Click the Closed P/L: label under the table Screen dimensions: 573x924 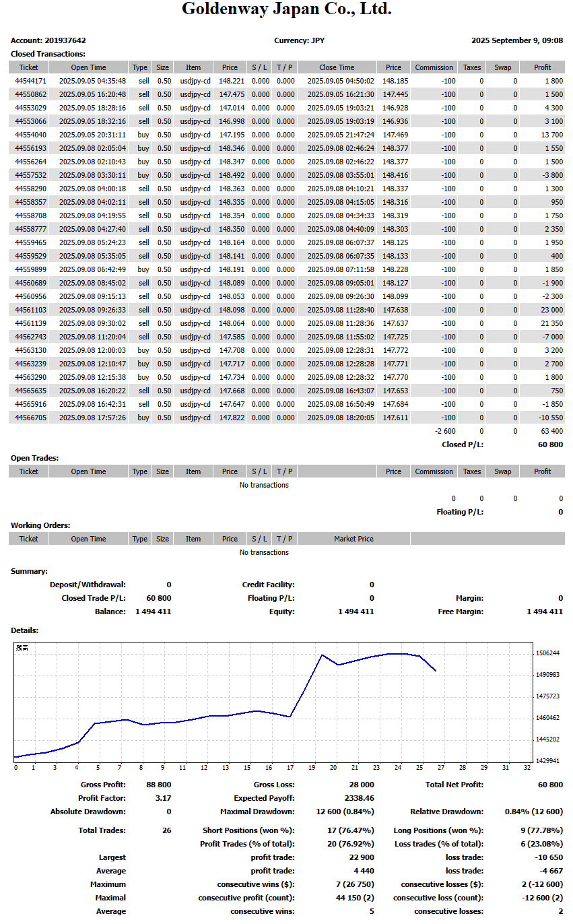(x=463, y=444)
